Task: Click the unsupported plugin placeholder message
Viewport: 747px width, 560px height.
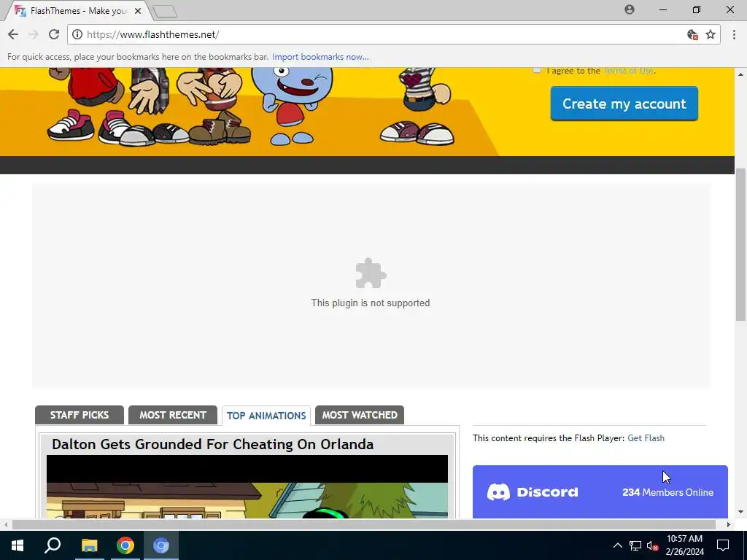Action: coord(371,303)
